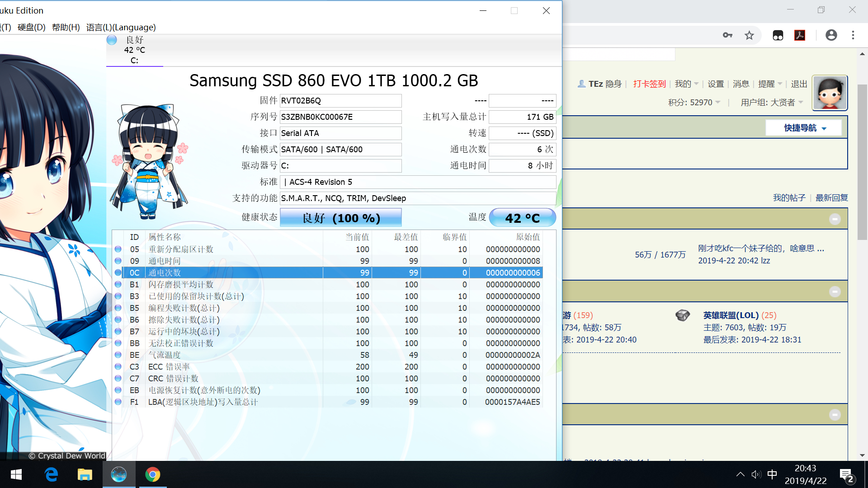Launch Microsoft Edge from the taskbar

(51, 474)
